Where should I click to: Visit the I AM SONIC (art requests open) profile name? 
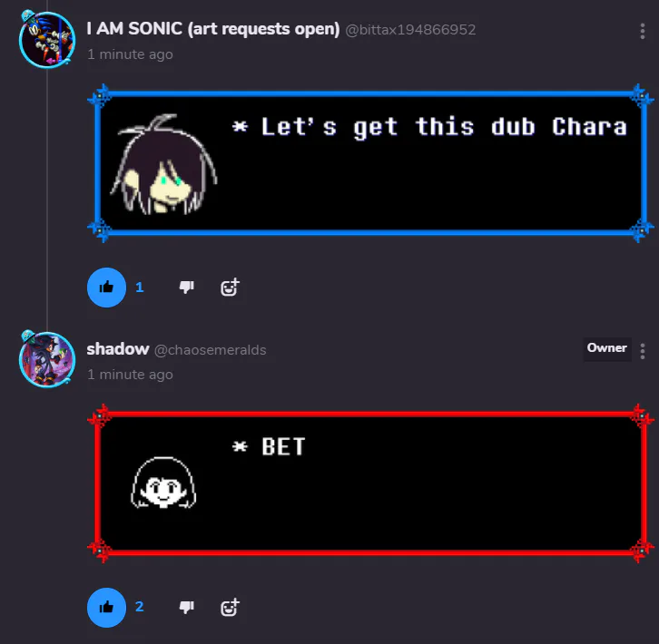pos(213,29)
